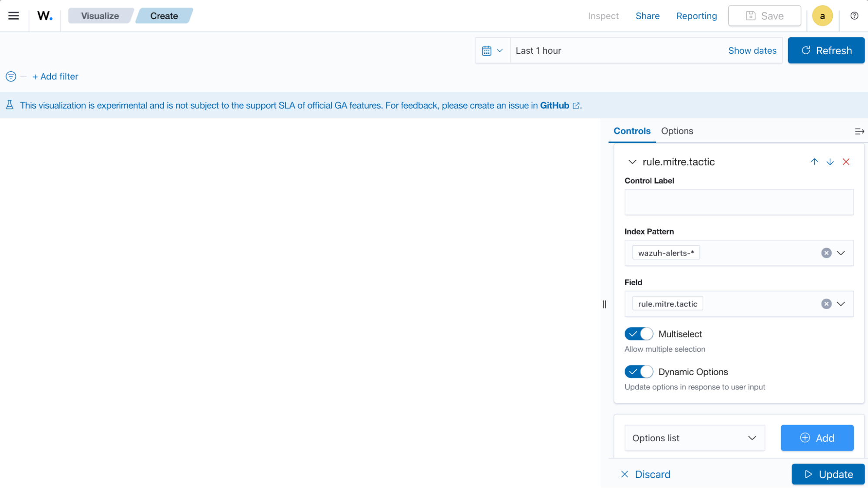Click the user avatar
The height and width of the screenshot is (488, 868).
[x=822, y=16]
